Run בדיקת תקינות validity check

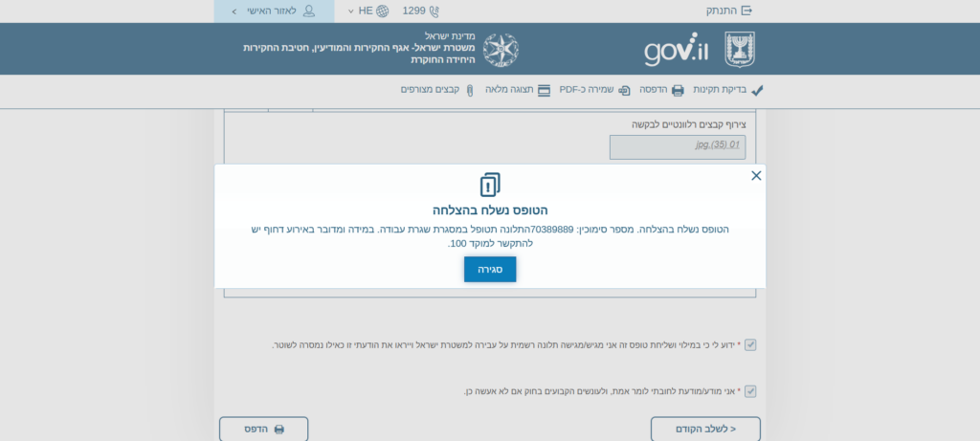click(x=728, y=90)
